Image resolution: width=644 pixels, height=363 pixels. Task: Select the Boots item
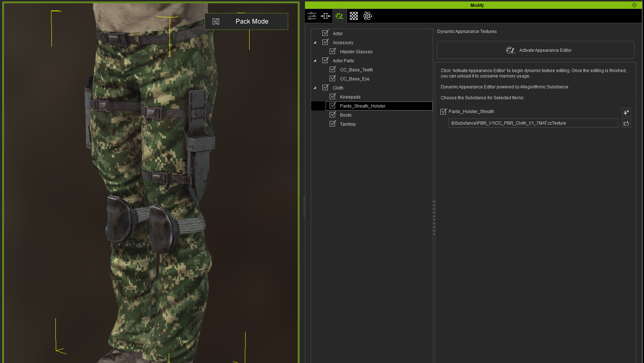[x=346, y=115]
